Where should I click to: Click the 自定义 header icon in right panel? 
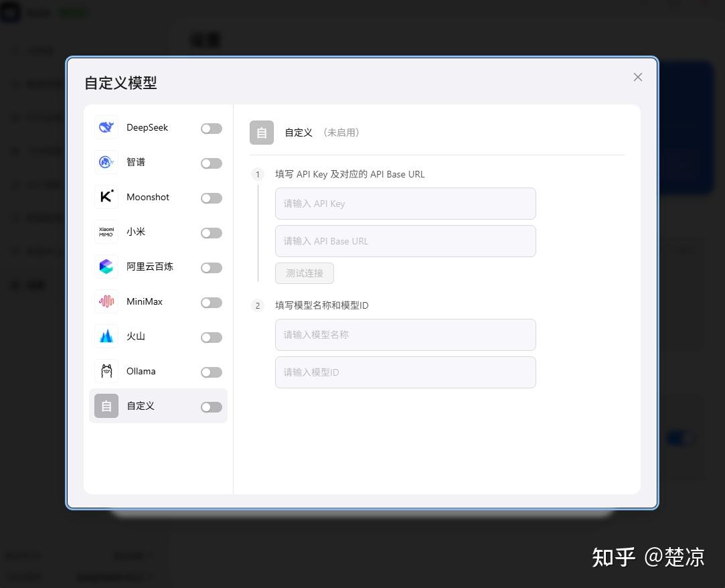(x=262, y=133)
